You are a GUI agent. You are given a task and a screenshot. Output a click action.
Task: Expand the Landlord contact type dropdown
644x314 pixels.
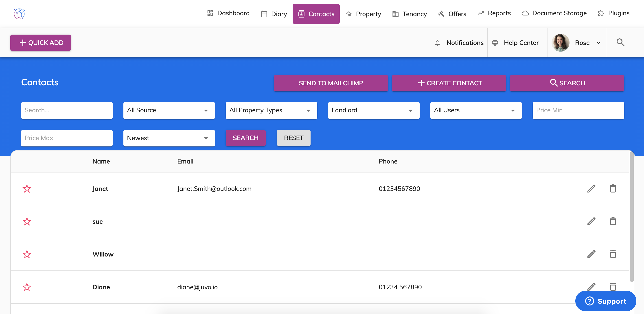(374, 110)
